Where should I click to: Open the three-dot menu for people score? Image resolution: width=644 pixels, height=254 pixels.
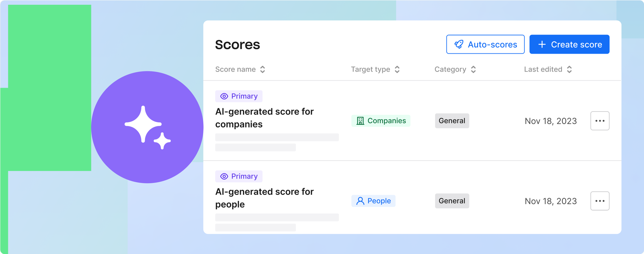(x=600, y=201)
